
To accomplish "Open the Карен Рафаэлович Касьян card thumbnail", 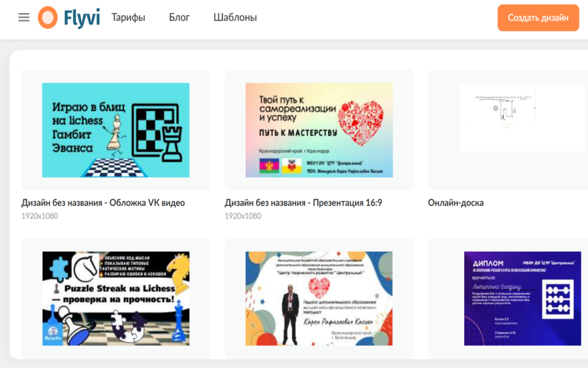I will (x=319, y=298).
